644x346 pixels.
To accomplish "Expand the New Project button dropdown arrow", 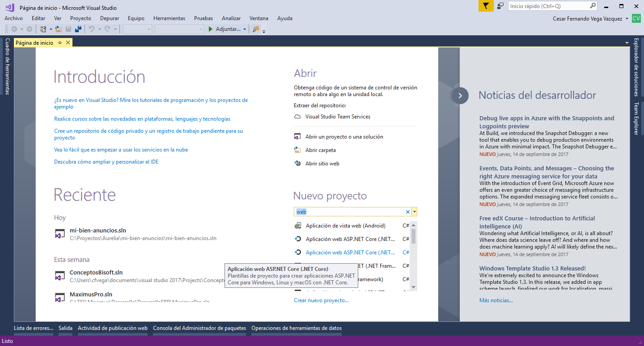I will (51, 29).
